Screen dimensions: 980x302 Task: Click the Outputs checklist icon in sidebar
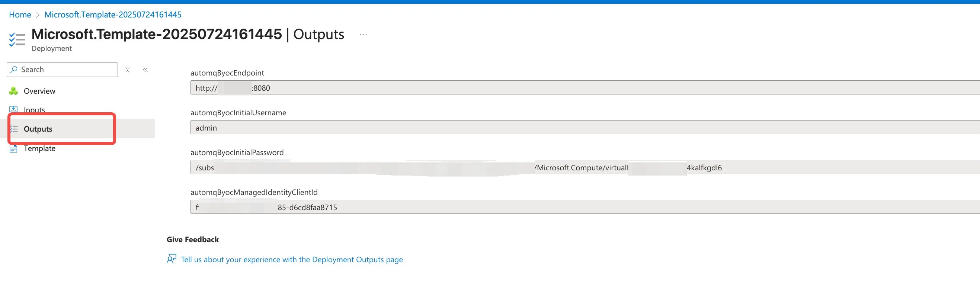(14, 129)
